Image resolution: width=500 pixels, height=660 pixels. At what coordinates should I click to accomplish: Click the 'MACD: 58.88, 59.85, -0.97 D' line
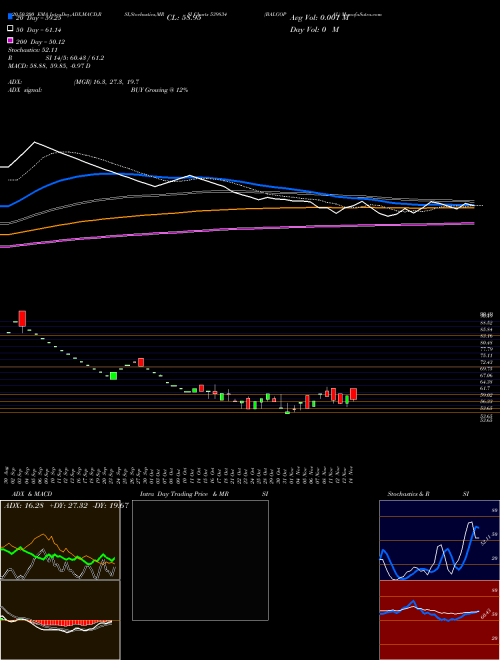tap(49, 66)
